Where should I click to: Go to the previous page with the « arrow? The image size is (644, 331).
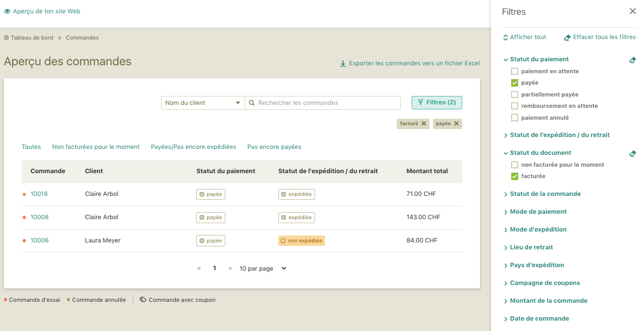pos(199,268)
